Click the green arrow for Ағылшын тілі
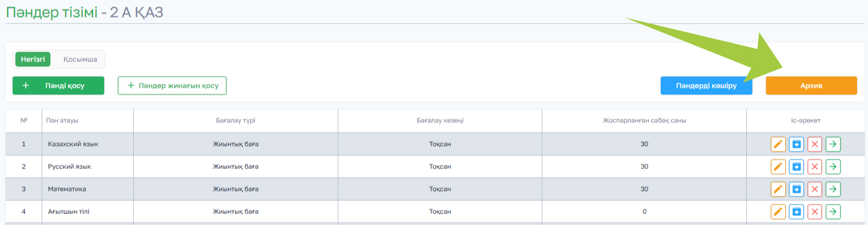The image size is (868, 225). coord(833,212)
